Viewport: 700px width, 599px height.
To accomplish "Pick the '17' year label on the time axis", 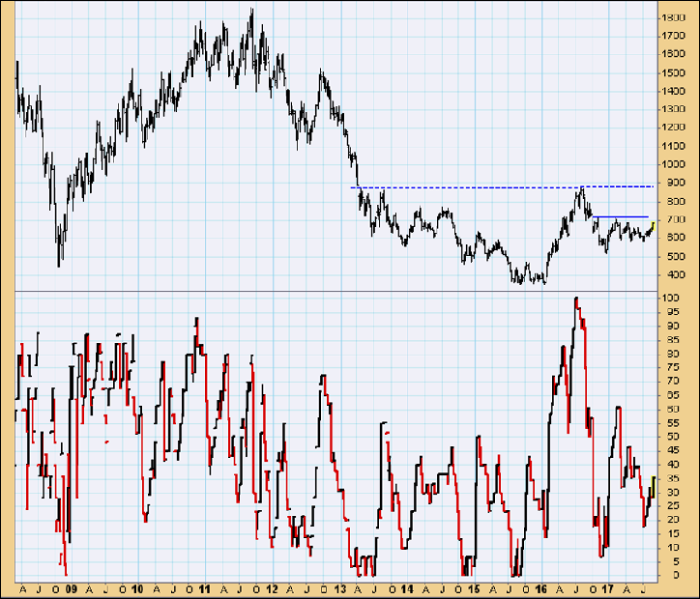I will (608, 588).
